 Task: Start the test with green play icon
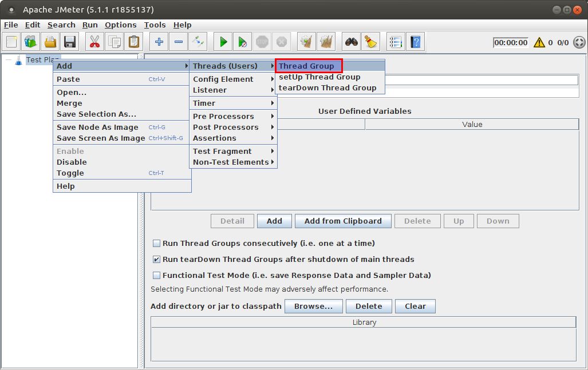(x=223, y=42)
